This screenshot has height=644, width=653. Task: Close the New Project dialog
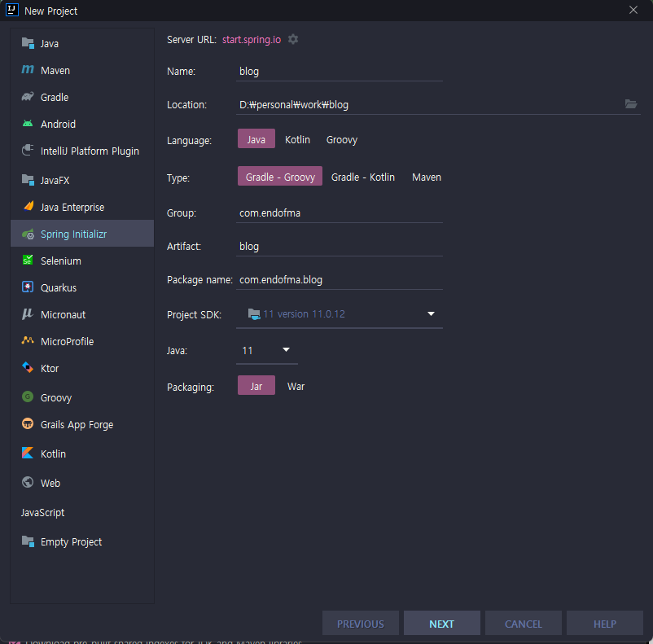pyautogui.click(x=633, y=10)
